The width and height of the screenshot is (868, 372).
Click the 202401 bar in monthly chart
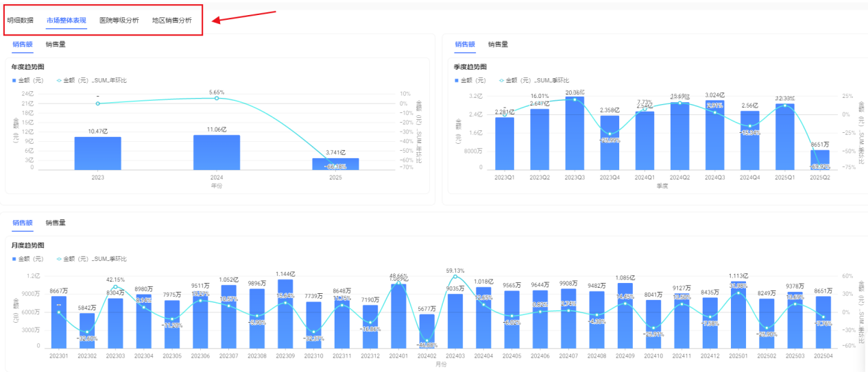pos(398,315)
